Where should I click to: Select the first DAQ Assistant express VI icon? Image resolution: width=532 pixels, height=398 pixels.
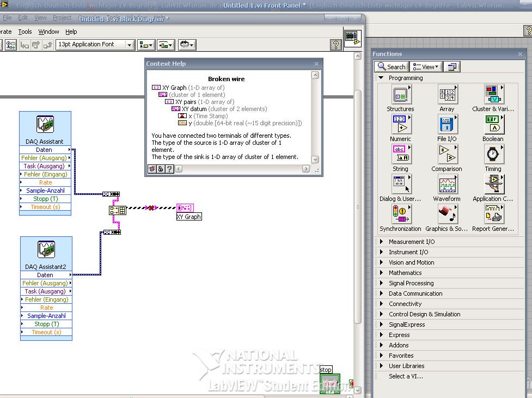pyautogui.click(x=45, y=124)
